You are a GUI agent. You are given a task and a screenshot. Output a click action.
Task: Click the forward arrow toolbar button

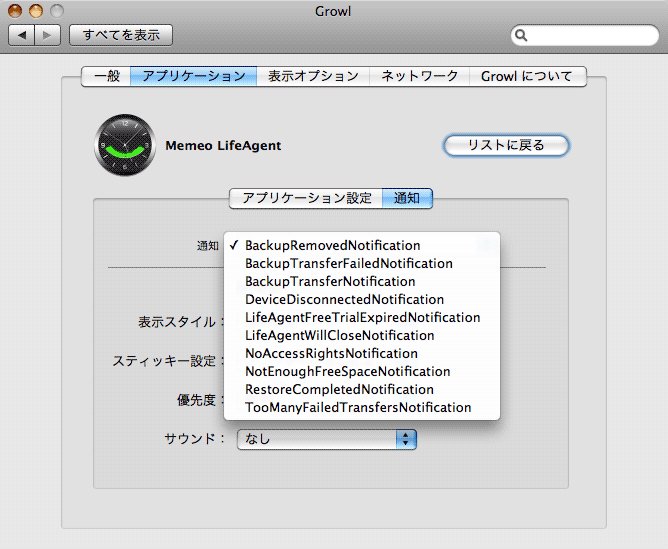[47, 35]
